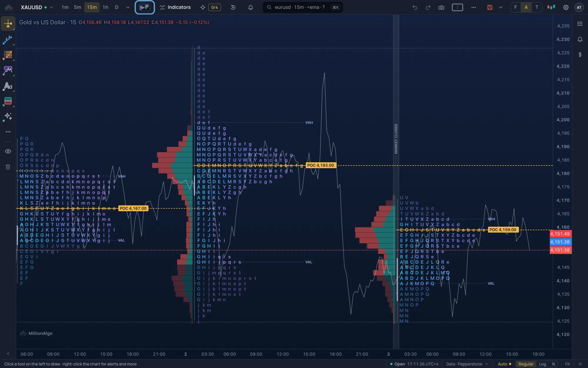Enable percent scale mode
This screenshot has height=368, width=588.
(x=553, y=364)
